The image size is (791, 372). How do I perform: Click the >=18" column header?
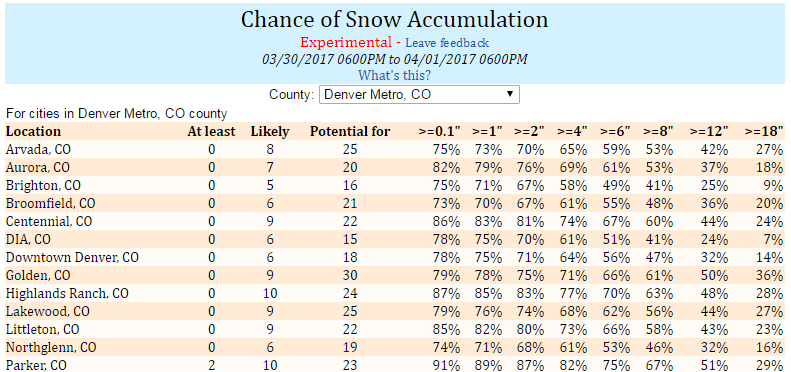tap(764, 131)
